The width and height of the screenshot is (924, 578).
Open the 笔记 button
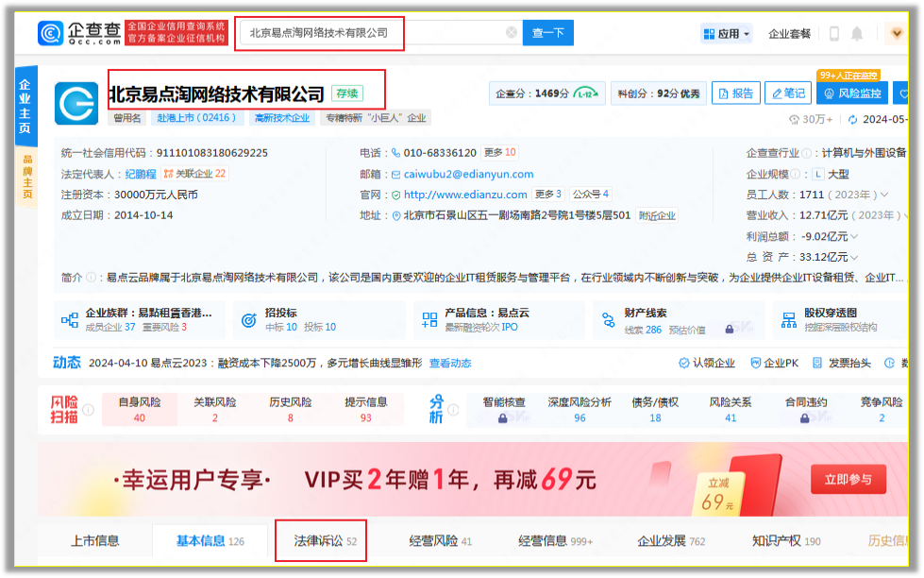coord(788,93)
